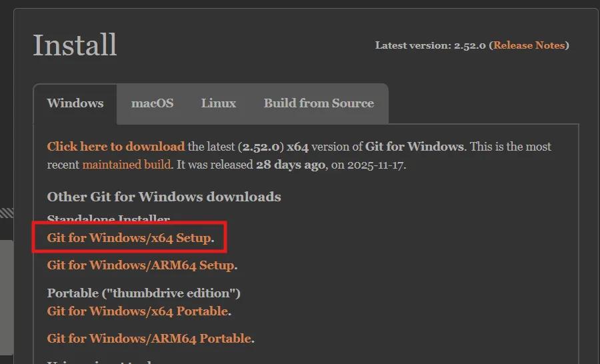600x364 pixels.
Task: Click the Install page heading
Action: pyautogui.click(x=75, y=45)
